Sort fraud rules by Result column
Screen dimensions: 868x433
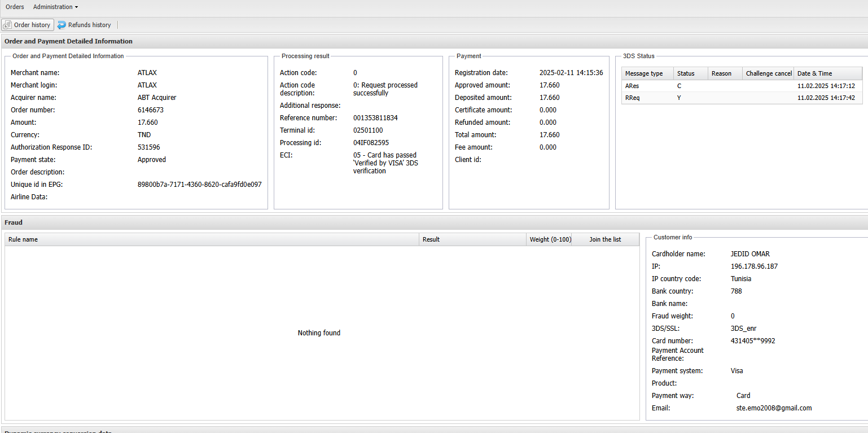pos(431,239)
